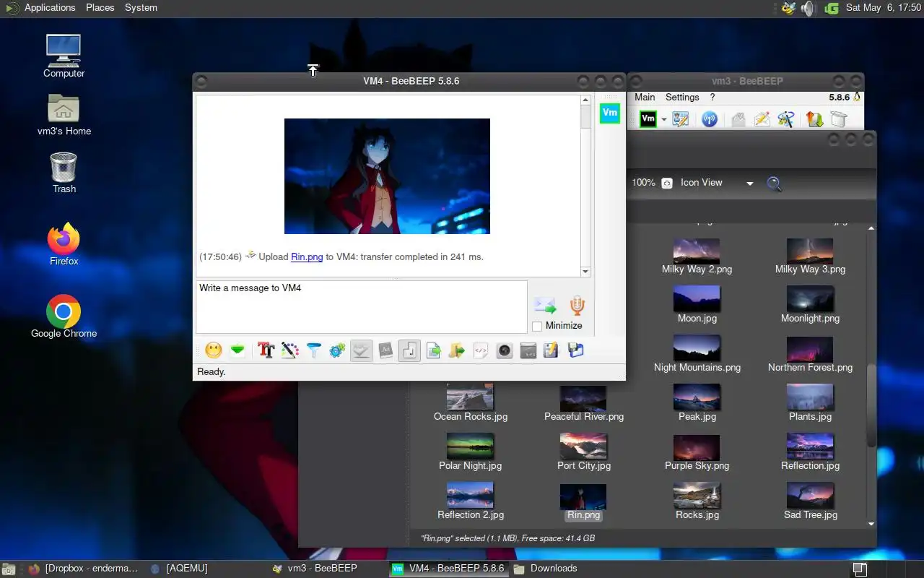
Task: Send the message with the envelope arrow button
Action: 545,306
